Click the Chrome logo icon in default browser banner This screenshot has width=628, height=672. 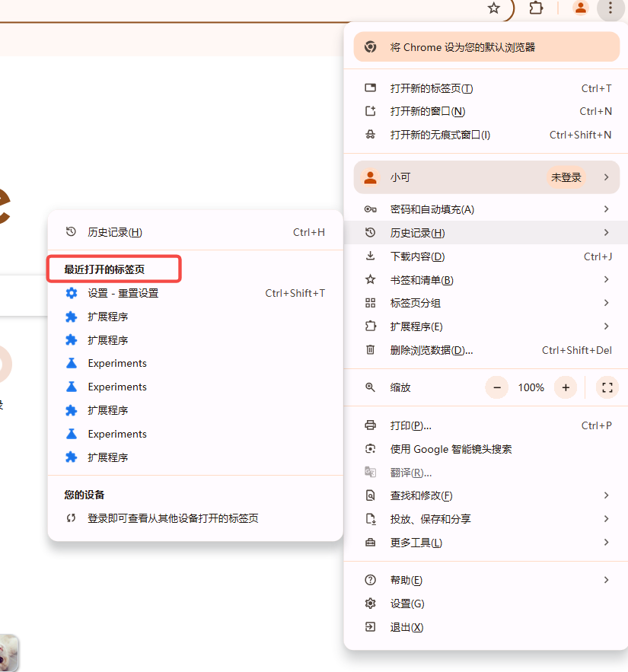click(x=371, y=46)
